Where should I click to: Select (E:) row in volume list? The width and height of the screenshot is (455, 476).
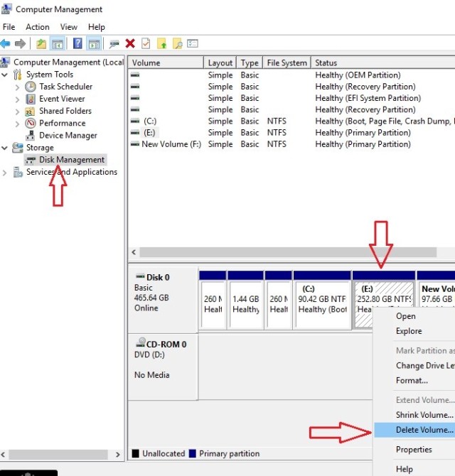pyautogui.click(x=292, y=133)
